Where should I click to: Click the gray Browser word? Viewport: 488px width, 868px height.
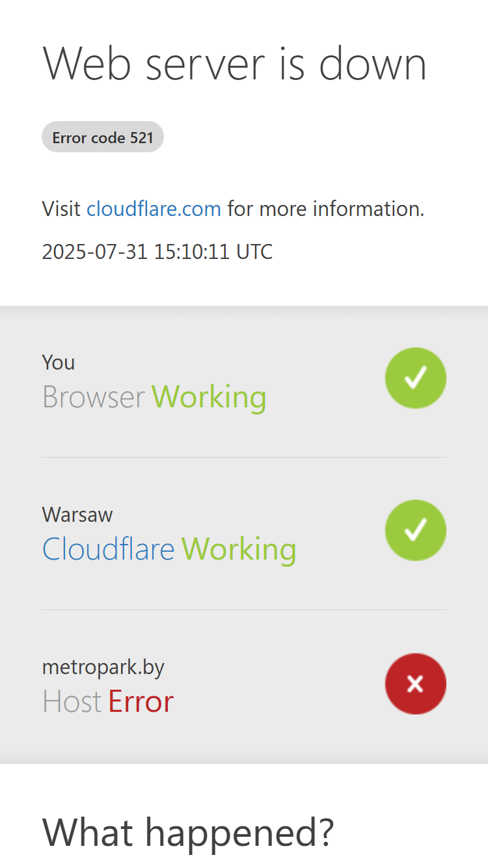[94, 397]
